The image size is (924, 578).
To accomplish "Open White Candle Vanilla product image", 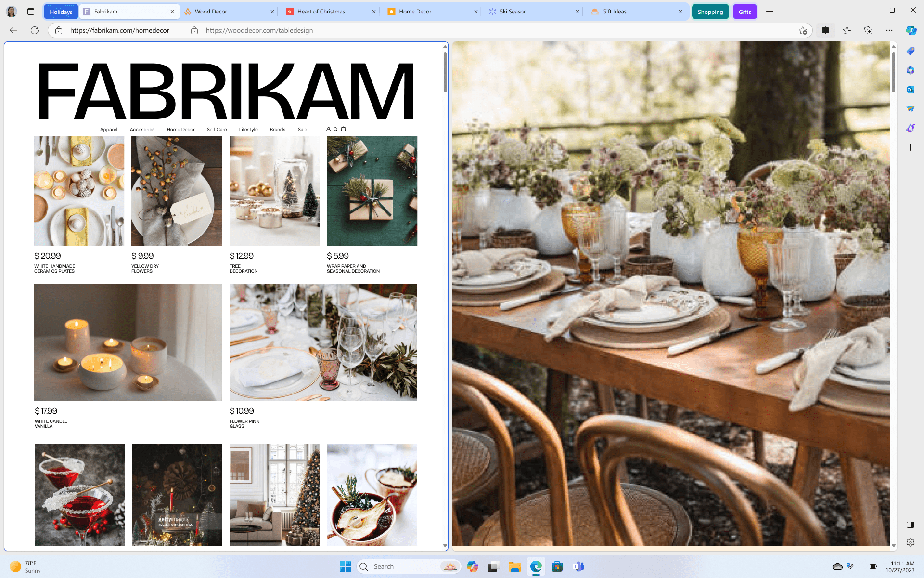I will click(128, 342).
